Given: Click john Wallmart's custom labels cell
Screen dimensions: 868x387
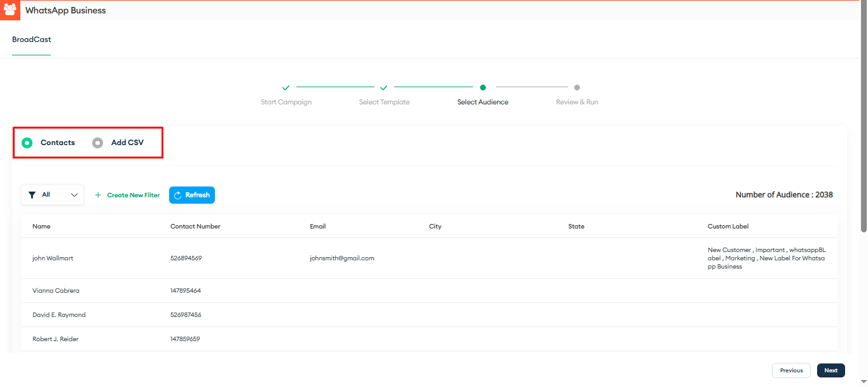Looking at the screenshot, I should (766, 258).
